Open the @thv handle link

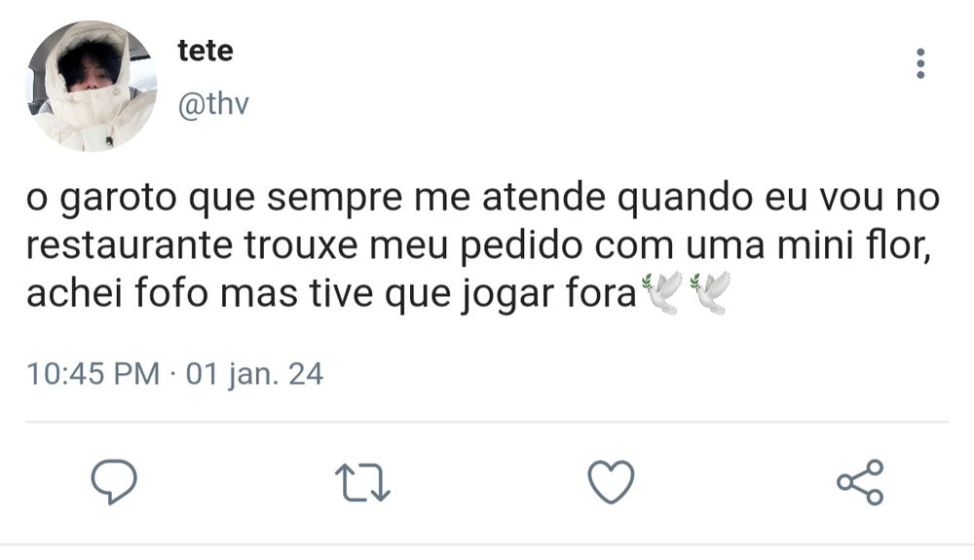click(213, 104)
